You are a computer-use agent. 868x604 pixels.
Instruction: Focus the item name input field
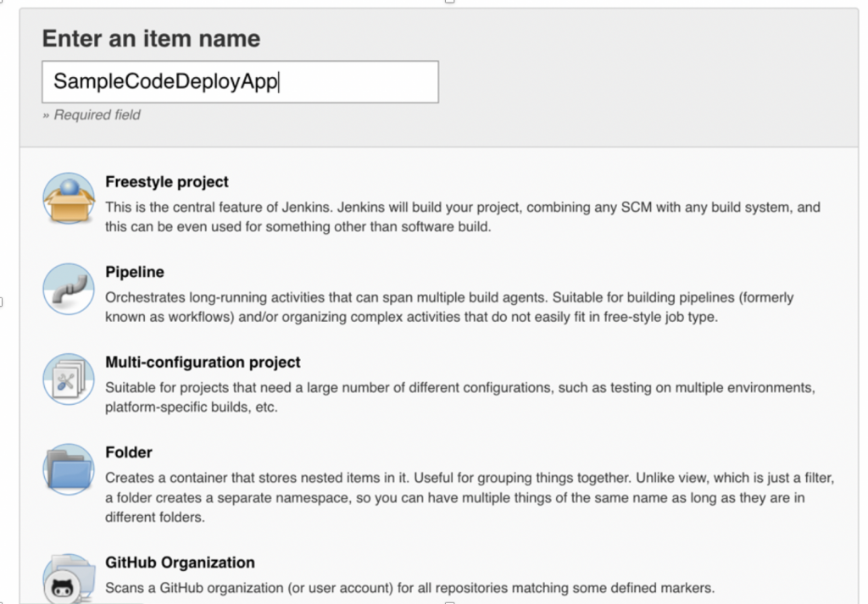tap(240, 82)
